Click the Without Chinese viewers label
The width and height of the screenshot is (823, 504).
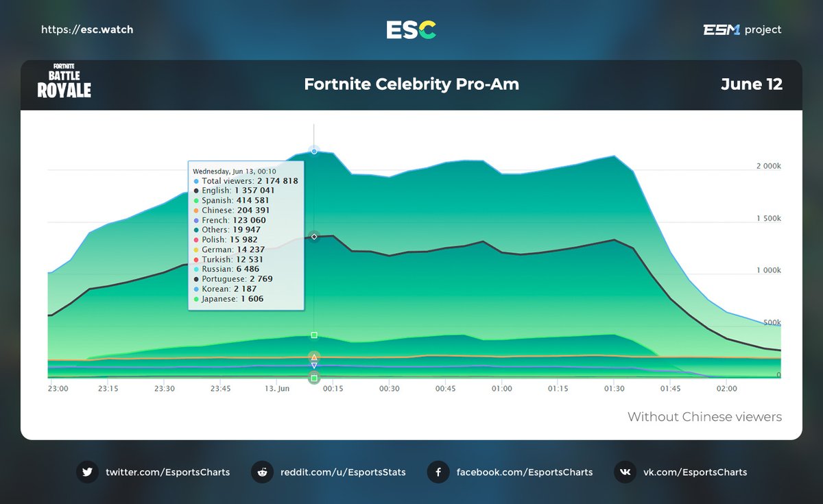point(704,416)
